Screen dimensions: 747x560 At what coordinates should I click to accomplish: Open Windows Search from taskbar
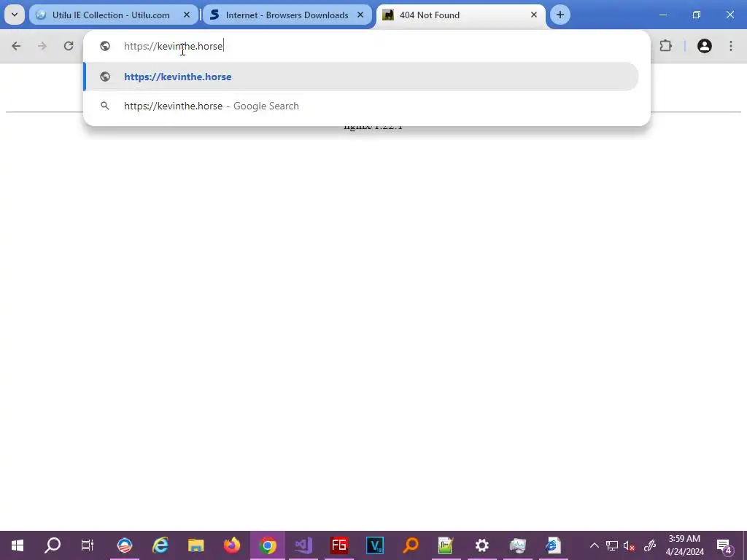[x=53, y=545]
